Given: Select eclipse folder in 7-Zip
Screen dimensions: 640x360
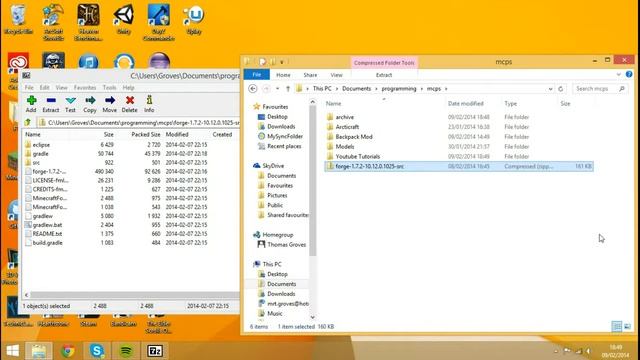Looking at the screenshot, I should (x=41, y=145).
